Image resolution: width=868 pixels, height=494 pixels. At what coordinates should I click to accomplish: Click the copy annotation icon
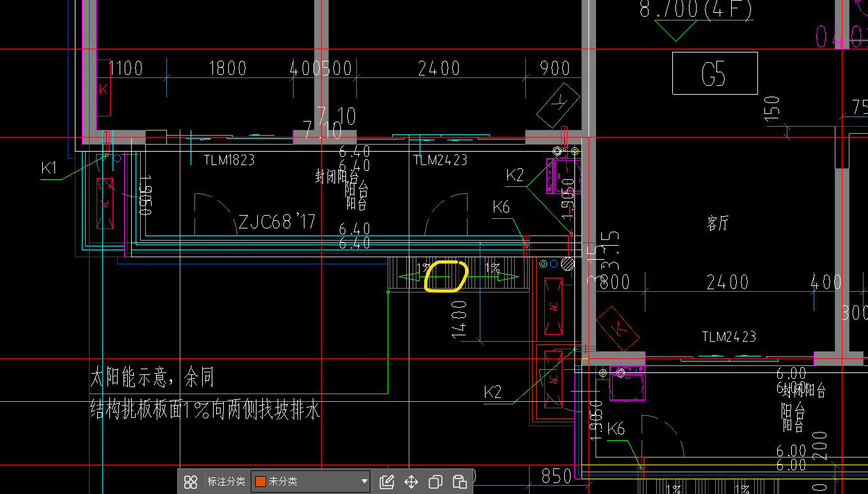point(436,482)
